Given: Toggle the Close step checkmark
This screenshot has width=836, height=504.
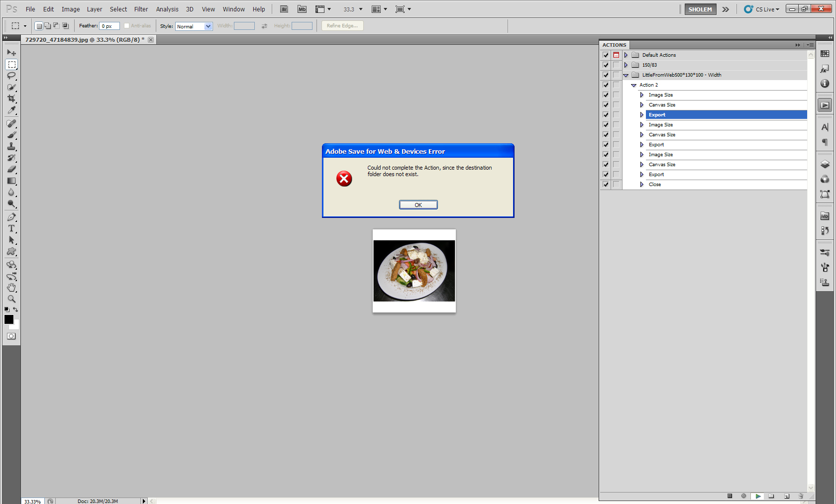Looking at the screenshot, I should click(x=606, y=185).
